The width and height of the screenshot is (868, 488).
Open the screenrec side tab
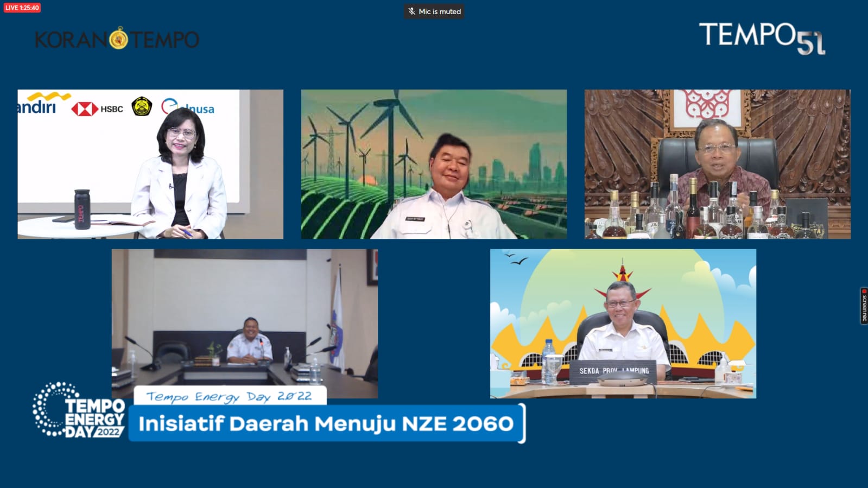pyautogui.click(x=864, y=306)
